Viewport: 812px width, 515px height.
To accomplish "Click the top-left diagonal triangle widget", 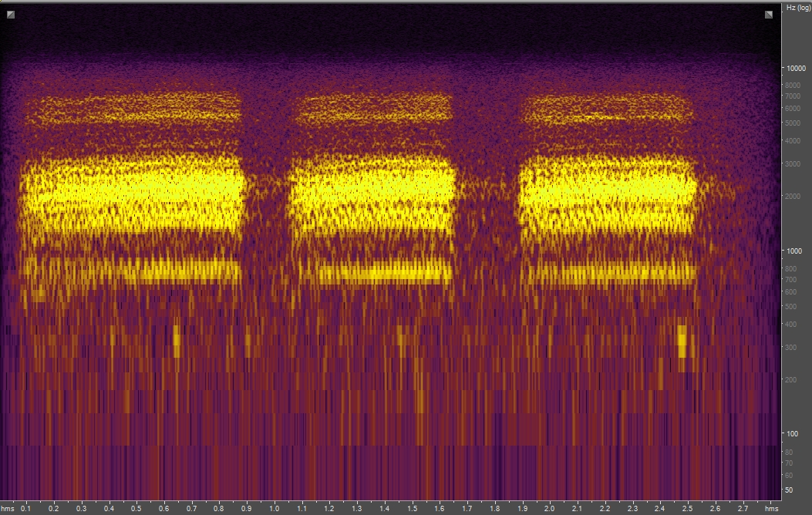I will tap(11, 14).
